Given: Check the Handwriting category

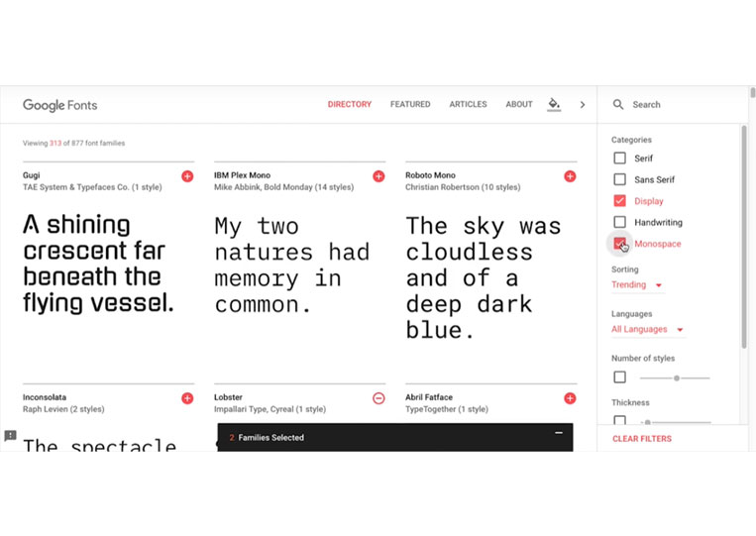Looking at the screenshot, I should point(620,222).
